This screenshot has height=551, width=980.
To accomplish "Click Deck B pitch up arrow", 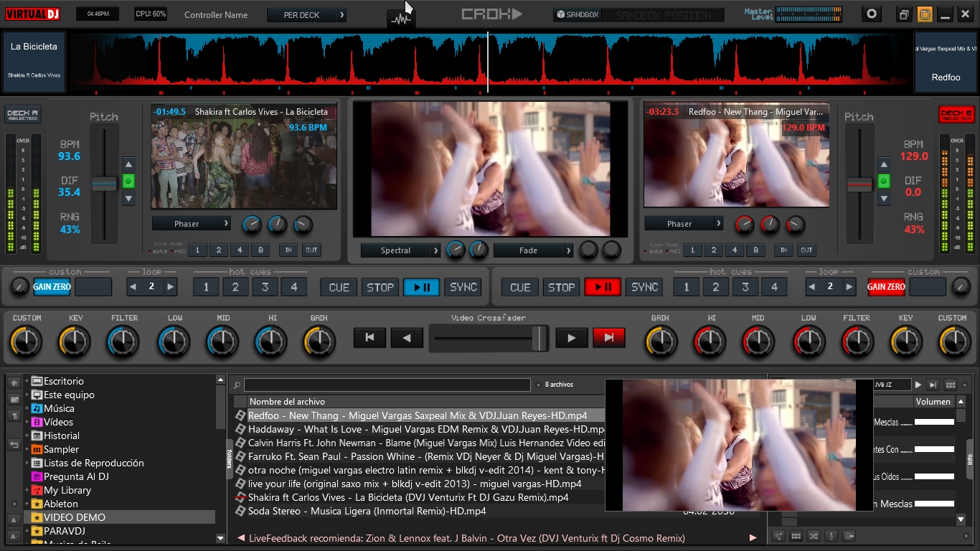I will (884, 164).
